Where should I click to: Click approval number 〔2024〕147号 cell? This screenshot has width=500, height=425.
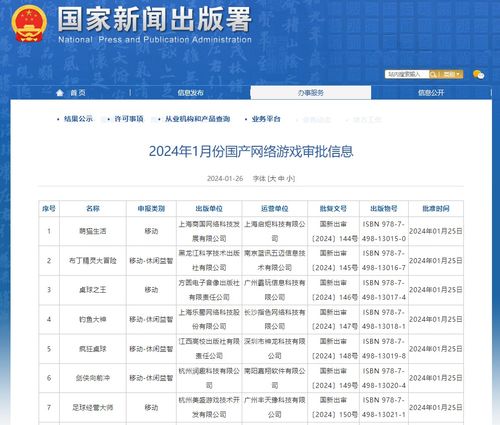click(x=333, y=319)
